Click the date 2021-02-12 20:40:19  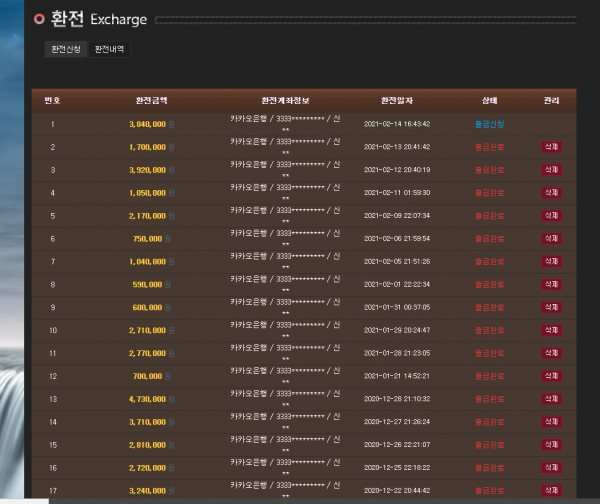coord(397,170)
